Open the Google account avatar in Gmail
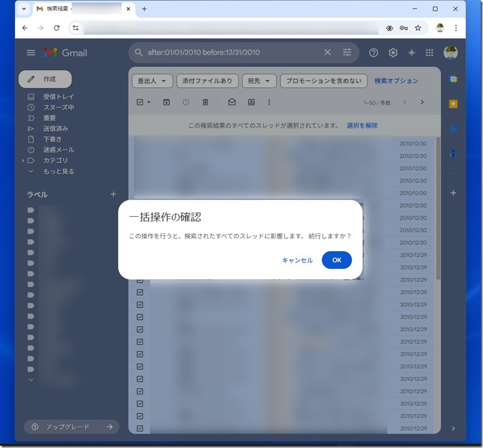The height and width of the screenshot is (448, 483). click(x=450, y=52)
